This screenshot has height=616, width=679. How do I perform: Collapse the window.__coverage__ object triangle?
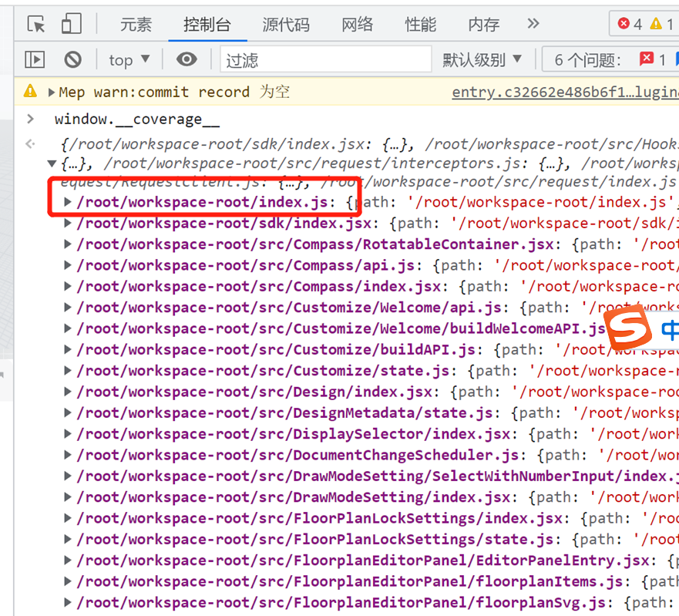click(x=52, y=163)
